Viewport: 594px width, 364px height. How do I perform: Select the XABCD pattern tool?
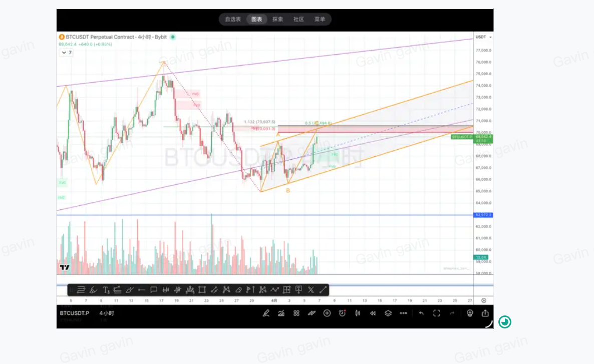(x=226, y=290)
